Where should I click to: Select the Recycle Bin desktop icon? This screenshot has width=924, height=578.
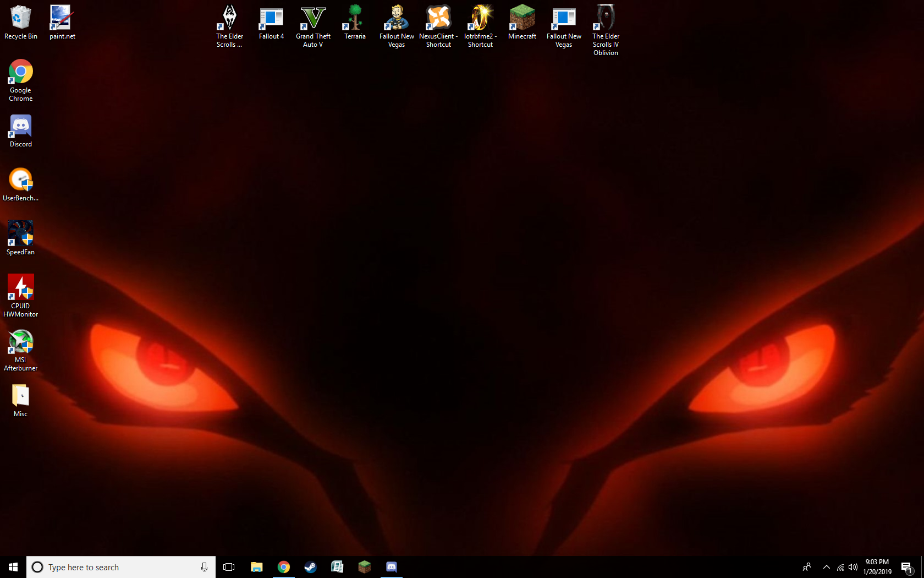pyautogui.click(x=21, y=22)
